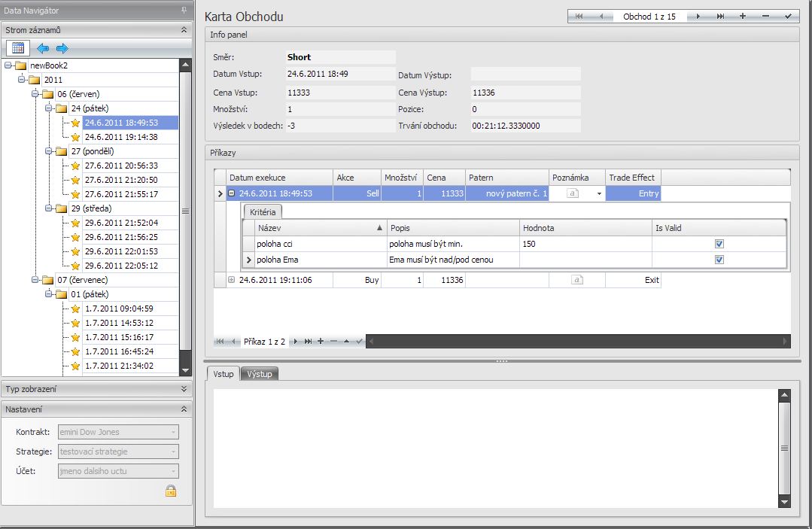Delete current Obchod with minus icon

point(765,16)
